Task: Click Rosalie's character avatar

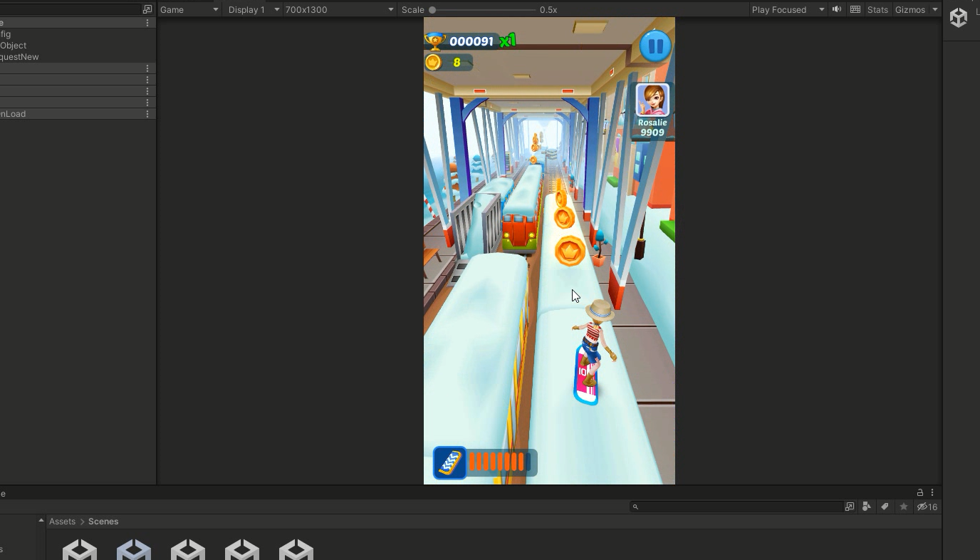Action: point(652,100)
